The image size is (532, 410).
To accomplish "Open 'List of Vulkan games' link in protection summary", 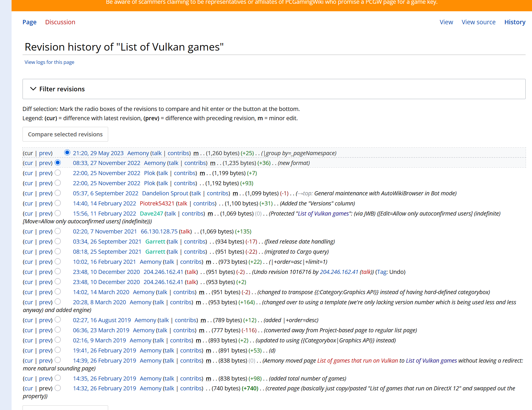I will [x=323, y=214].
